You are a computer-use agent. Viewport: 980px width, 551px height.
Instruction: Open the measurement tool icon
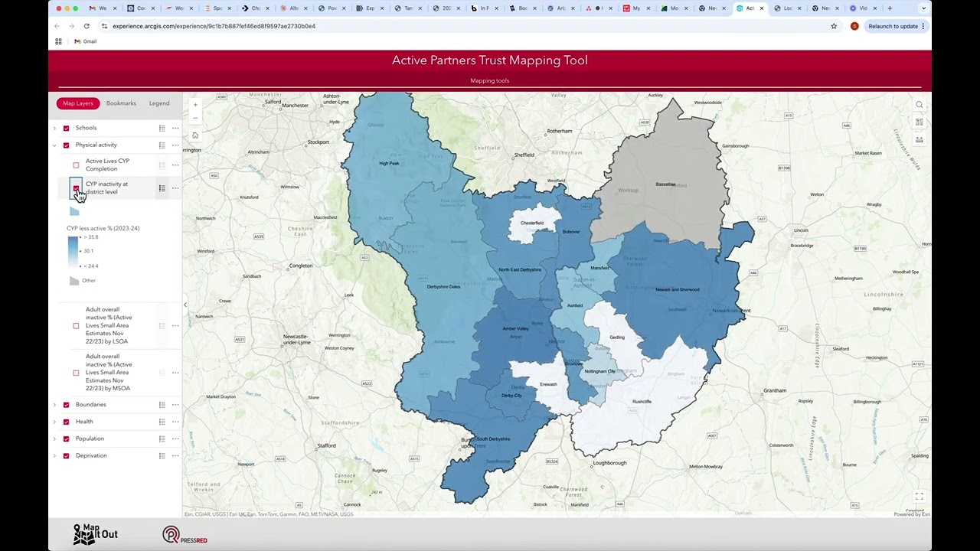coord(920,139)
